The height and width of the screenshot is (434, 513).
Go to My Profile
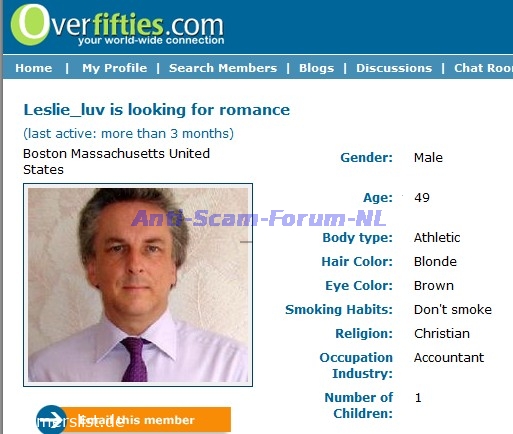pyautogui.click(x=114, y=68)
